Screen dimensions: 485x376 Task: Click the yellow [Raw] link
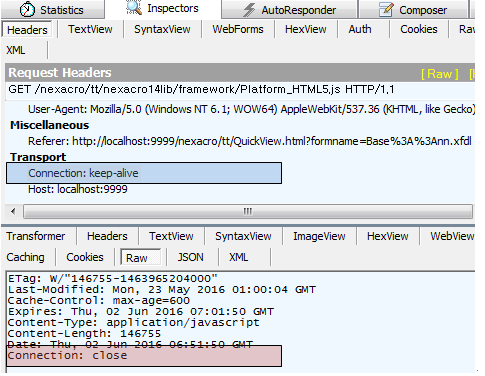(440, 74)
